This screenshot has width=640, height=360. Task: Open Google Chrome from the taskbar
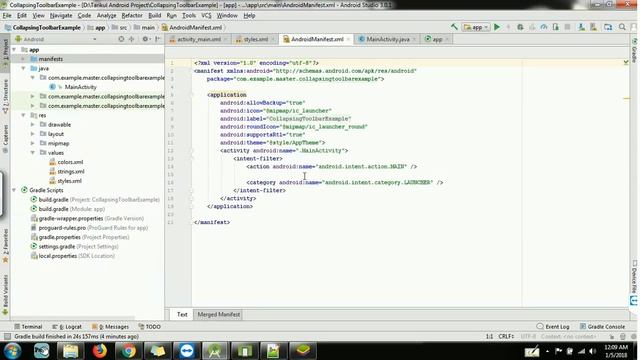[129, 351]
